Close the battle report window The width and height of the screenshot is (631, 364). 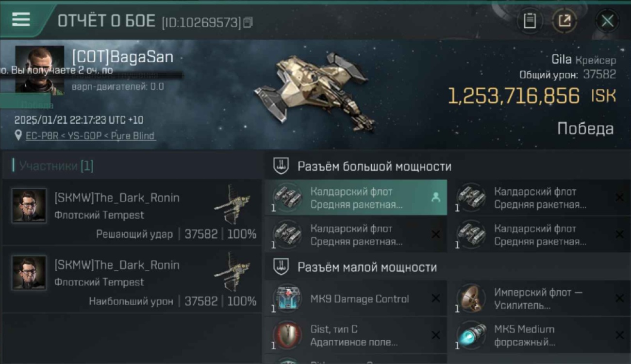point(607,21)
